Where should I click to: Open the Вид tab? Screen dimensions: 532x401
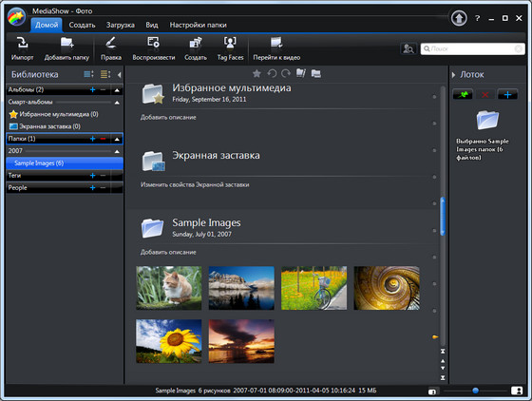coord(152,25)
